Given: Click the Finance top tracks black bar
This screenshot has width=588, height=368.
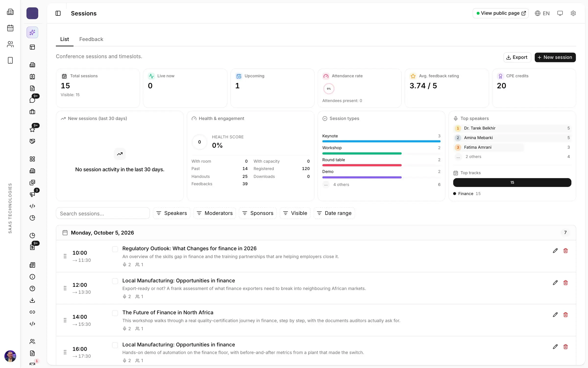Looking at the screenshot, I should [x=512, y=183].
